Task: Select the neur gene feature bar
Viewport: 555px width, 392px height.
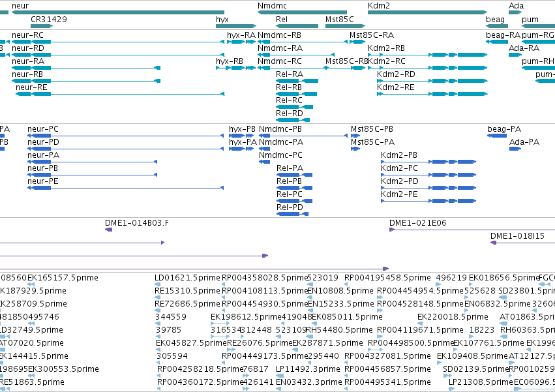Action: 118,12
